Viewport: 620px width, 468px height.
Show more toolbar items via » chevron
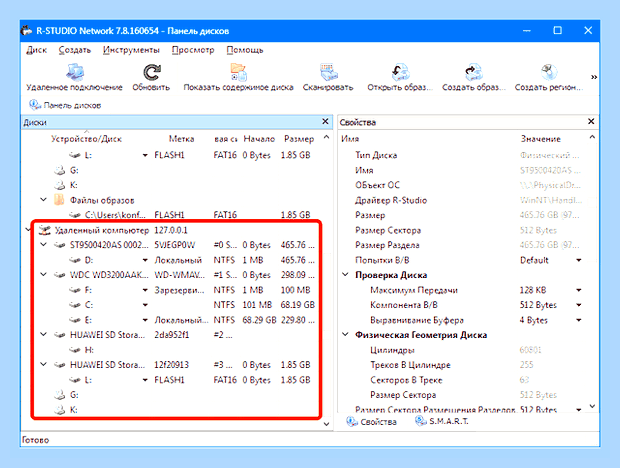point(594,77)
